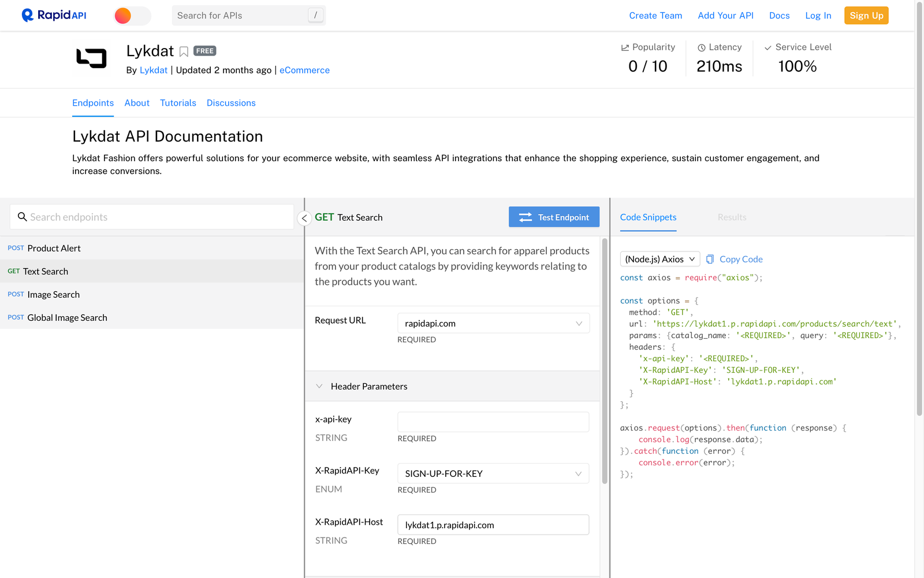Click the main page vertical scrollbar
The height and width of the screenshot is (578, 924).
coord(919,208)
